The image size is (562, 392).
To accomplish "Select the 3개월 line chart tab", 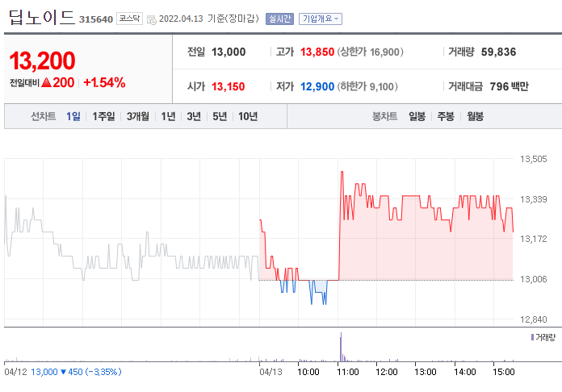I will coord(137,116).
